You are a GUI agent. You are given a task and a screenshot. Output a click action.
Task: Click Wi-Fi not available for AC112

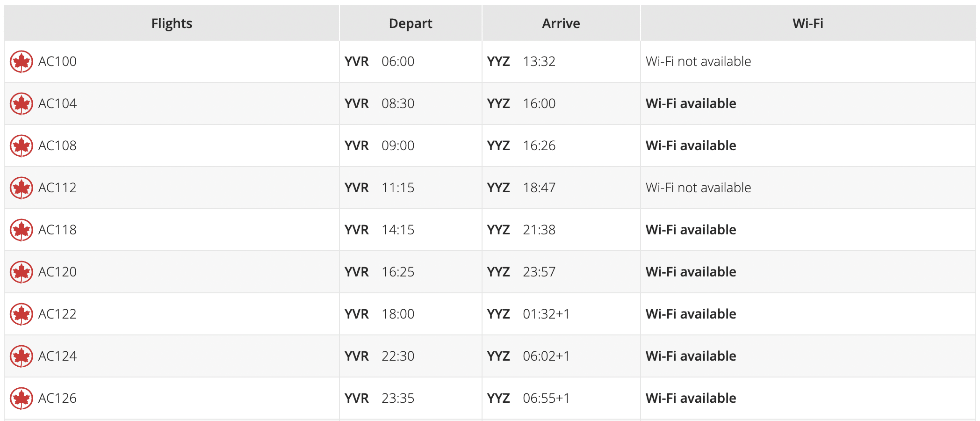click(x=698, y=188)
